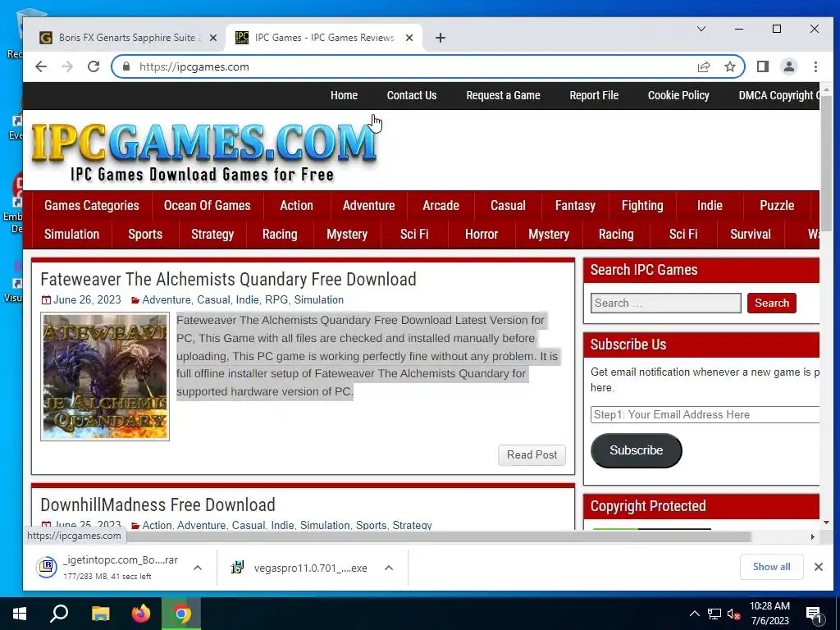Launch Firefox from the taskbar
The height and width of the screenshot is (630, 840).
[x=141, y=614]
